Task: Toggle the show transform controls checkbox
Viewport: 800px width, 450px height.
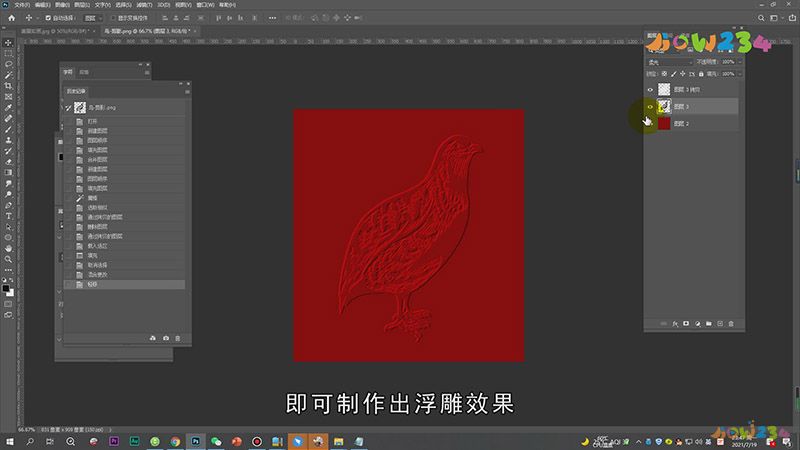Action: pyautogui.click(x=113, y=18)
